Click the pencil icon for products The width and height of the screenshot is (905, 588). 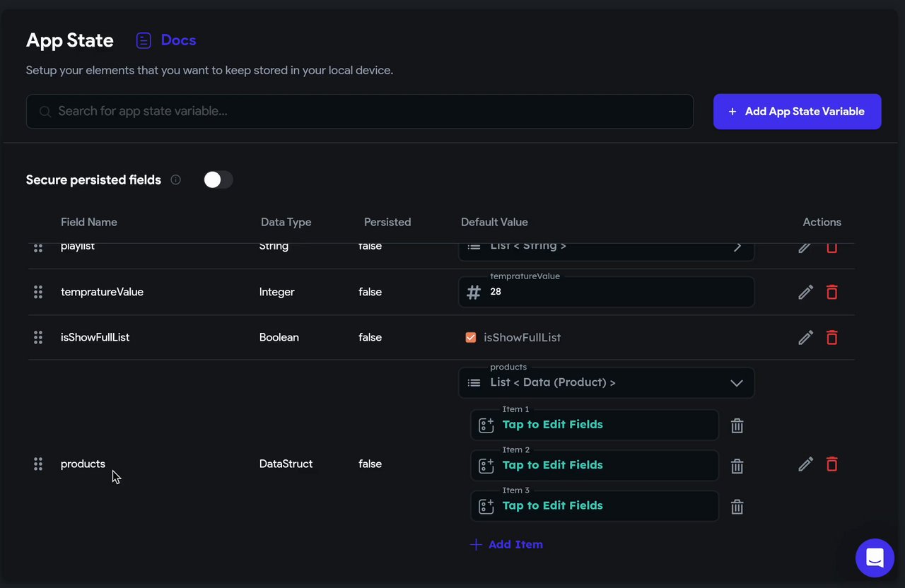coord(805,464)
